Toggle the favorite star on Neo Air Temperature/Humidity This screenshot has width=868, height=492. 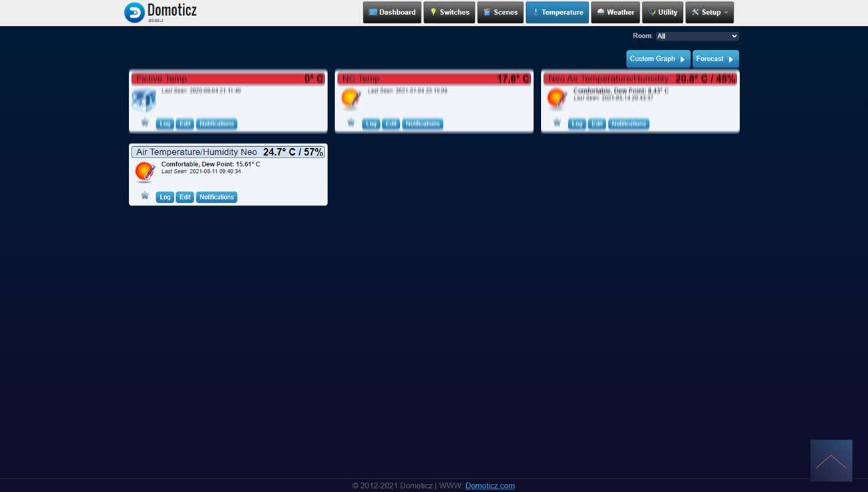pos(557,123)
